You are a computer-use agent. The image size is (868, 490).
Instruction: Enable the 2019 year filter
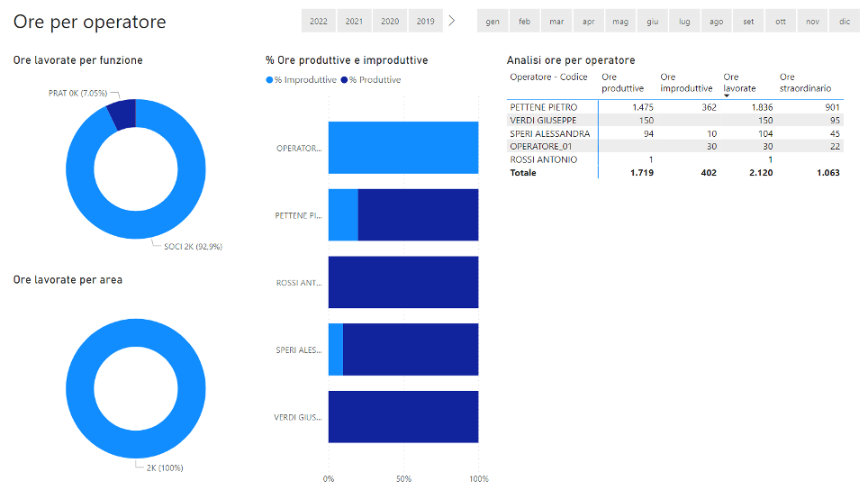pyautogui.click(x=425, y=22)
